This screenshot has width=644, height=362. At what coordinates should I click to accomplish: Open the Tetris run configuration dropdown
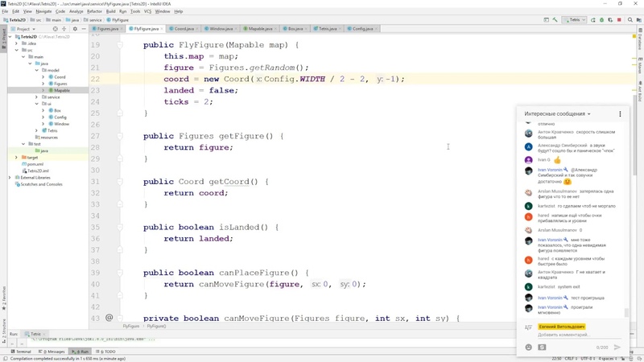575,19
